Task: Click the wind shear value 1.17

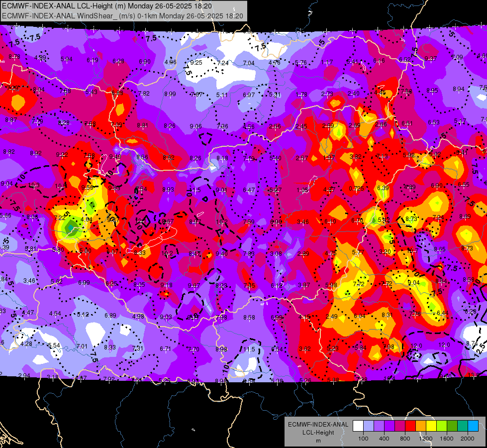Action: [x=327, y=63]
